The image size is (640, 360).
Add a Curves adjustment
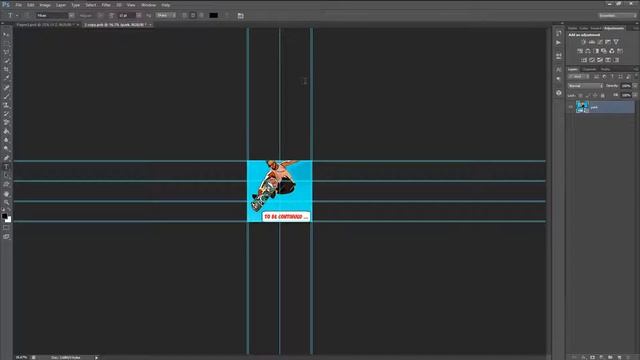click(x=600, y=42)
